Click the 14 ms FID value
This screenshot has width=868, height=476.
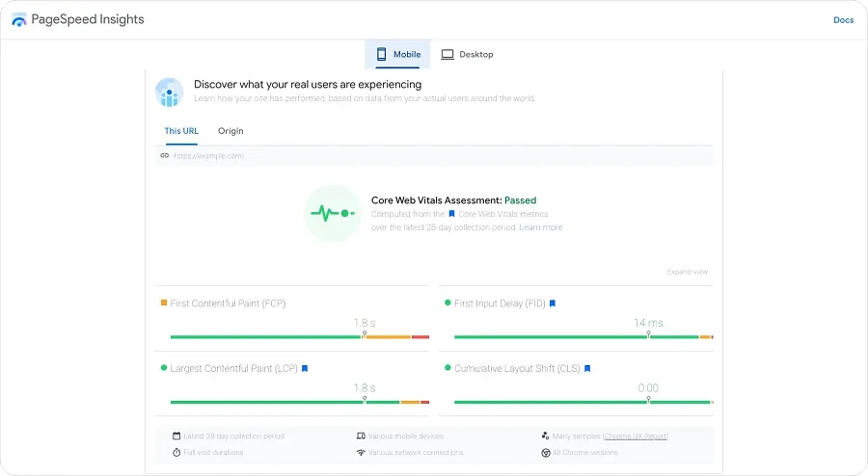(648, 323)
